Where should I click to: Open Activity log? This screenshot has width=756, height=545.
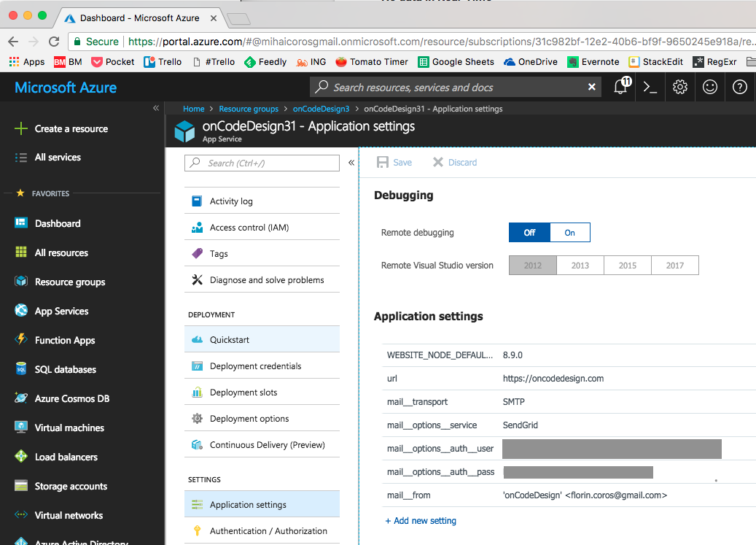262,201
